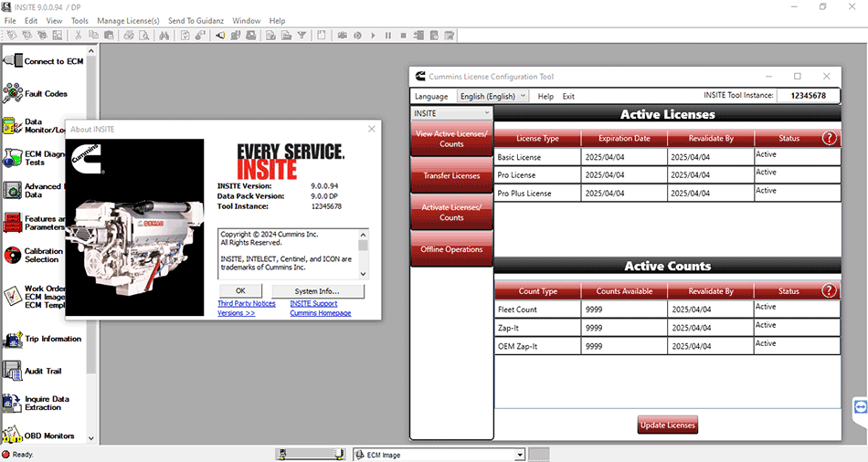The width and height of the screenshot is (868, 462).
Task: Click the Print Preview toolbar icon
Action: click(144, 36)
